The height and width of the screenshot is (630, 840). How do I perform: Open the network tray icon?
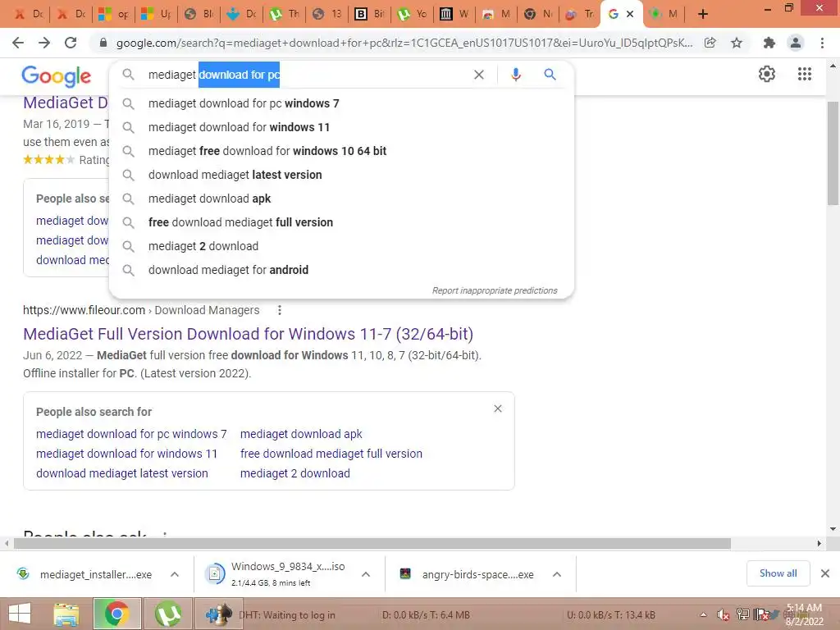(742, 614)
